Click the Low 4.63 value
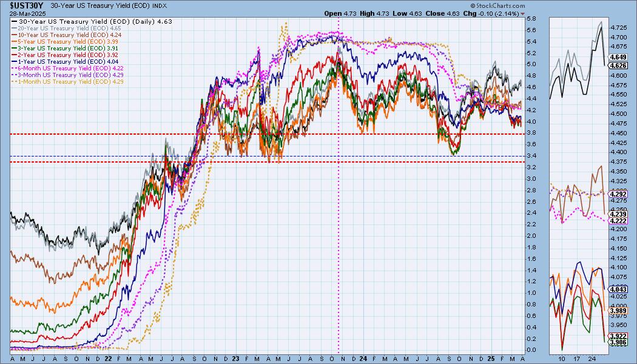Viewport: 637px width, 364px height. [407, 13]
